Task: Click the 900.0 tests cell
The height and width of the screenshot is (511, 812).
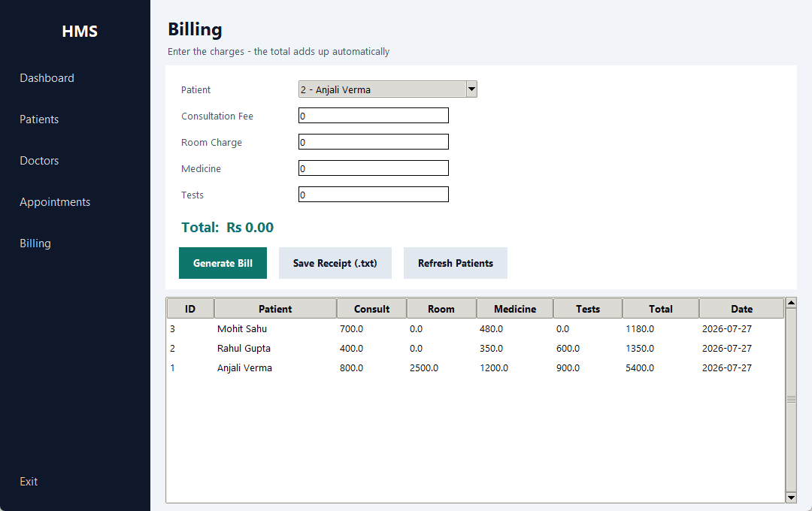Action: [568, 368]
